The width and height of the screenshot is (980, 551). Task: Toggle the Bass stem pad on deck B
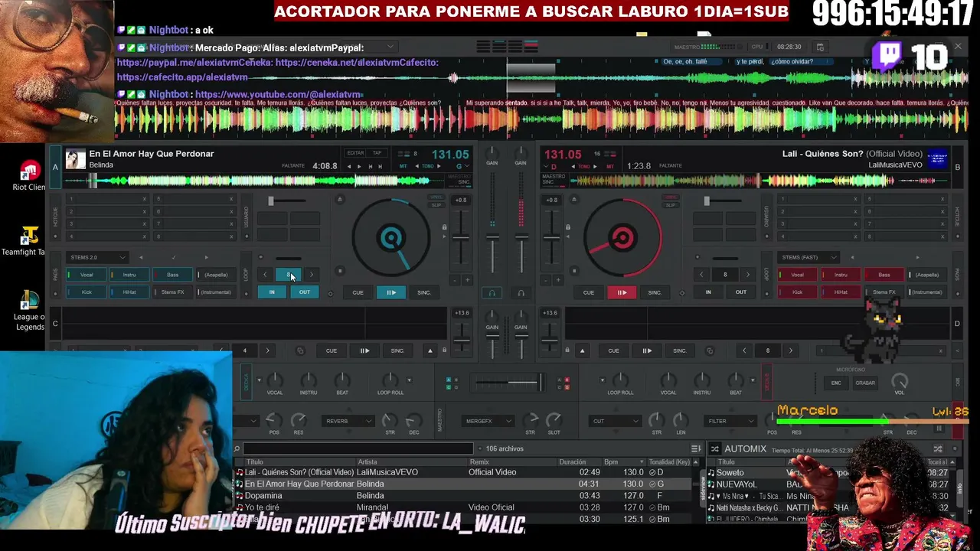(x=884, y=275)
